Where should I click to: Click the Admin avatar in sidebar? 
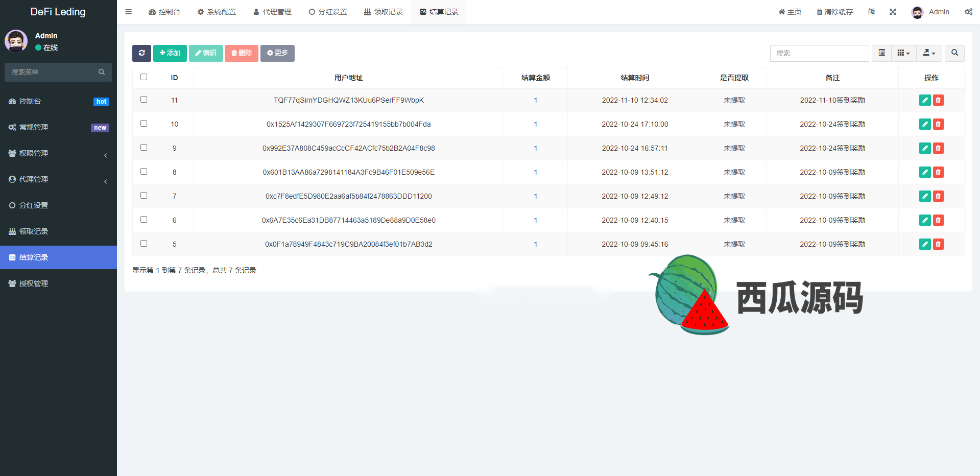coord(16,41)
